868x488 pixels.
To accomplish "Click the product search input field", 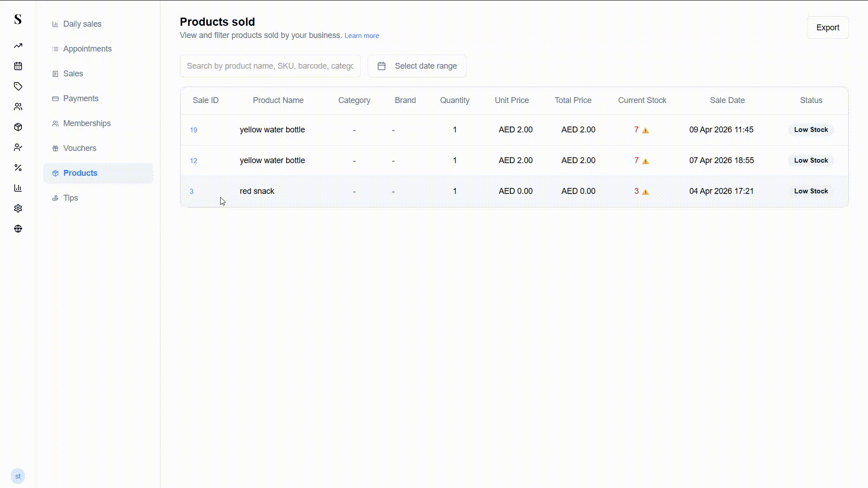I will click(270, 66).
